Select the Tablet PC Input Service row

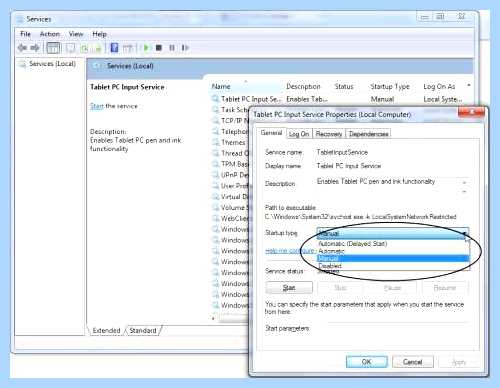pyautogui.click(x=338, y=99)
